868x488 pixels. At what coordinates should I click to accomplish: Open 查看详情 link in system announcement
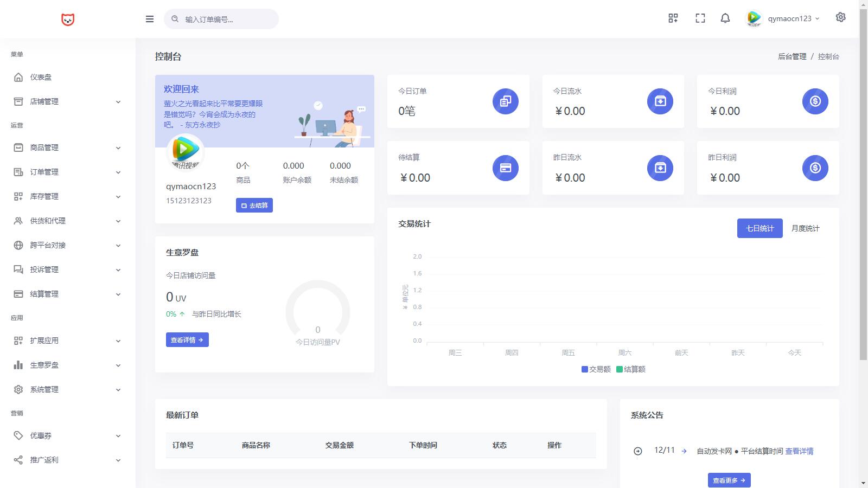(x=799, y=451)
